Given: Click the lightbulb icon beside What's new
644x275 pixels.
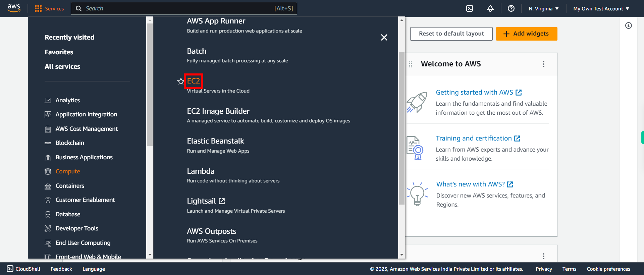Looking at the screenshot, I should (x=417, y=194).
